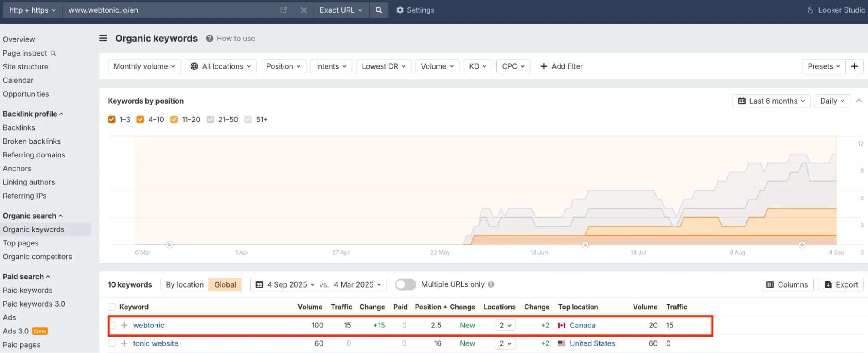The height and width of the screenshot is (353, 868).
Task: Click the Columns button
Action: coord(787,284)
